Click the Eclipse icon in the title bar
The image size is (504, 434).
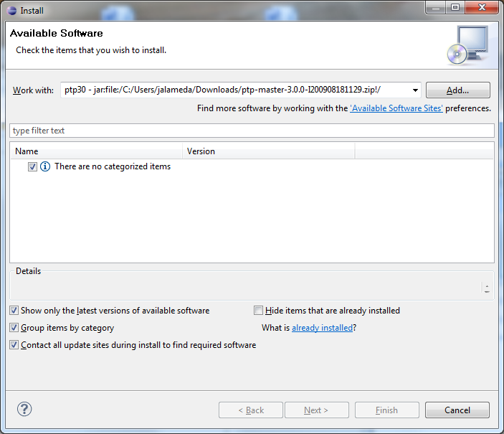coord(12,11)
